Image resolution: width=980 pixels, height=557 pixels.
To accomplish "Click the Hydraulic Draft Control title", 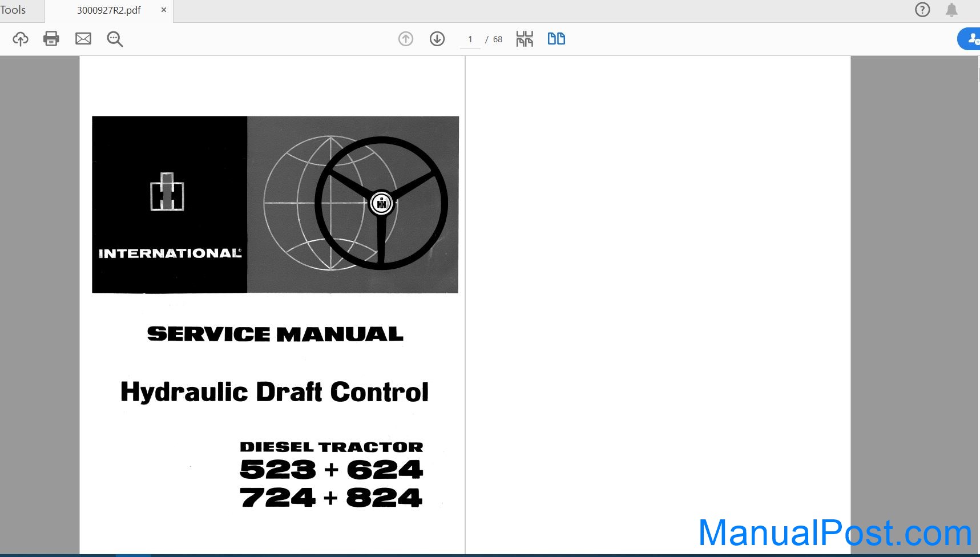I will 275,392.
